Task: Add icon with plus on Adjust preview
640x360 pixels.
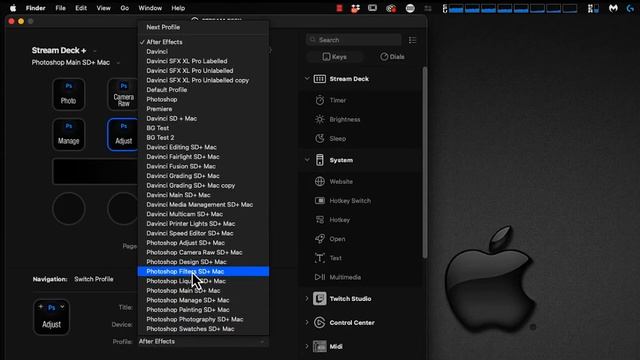Action: pyautogui.click(x=40, y=307)
